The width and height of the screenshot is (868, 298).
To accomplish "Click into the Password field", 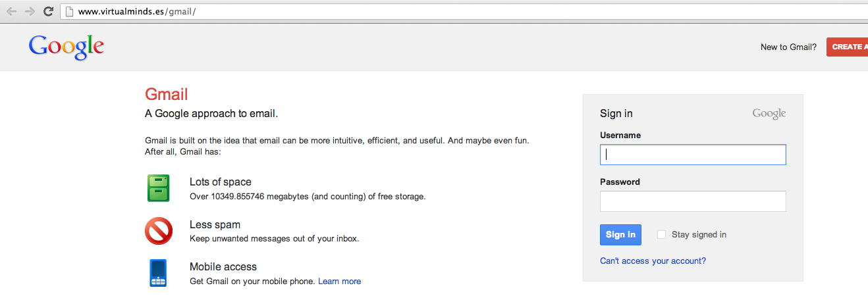I will click(x=693, y=201).
